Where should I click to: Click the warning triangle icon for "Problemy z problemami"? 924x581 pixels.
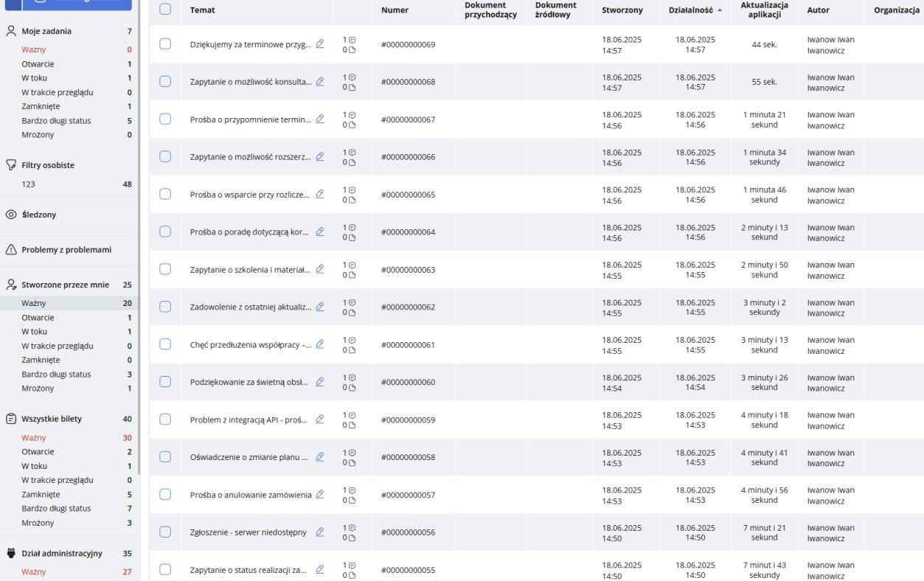pos(11,250)
